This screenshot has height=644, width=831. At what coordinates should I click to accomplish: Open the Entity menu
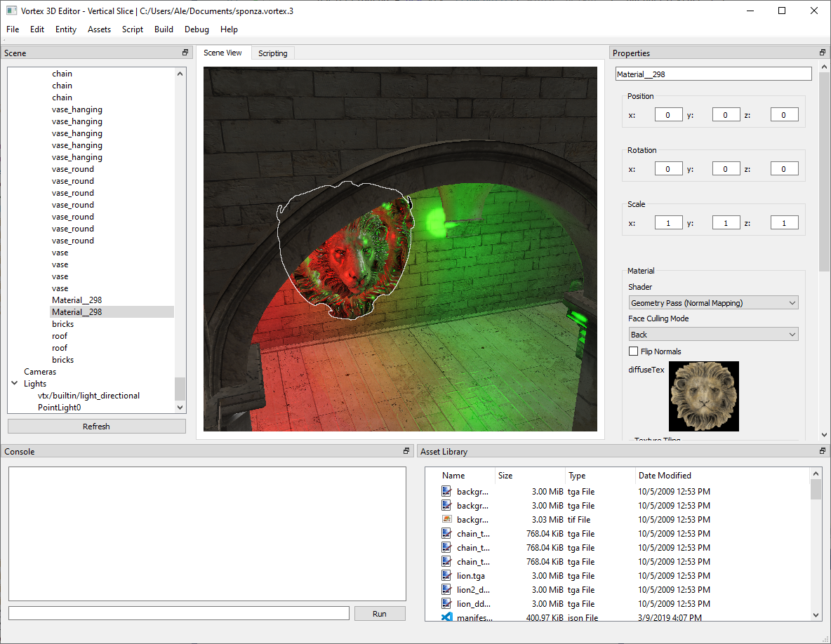(x=66, y=29)
